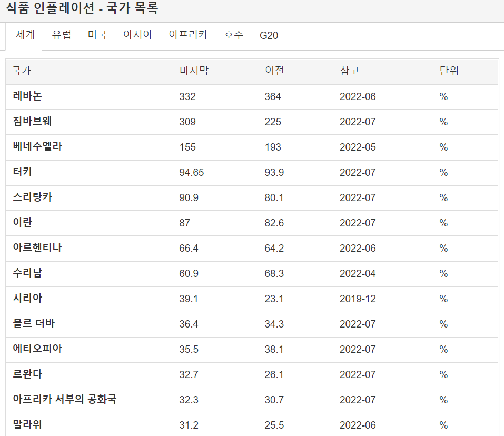Open the 레바논 country link
This screenshot has width=504, height=436.
pos(27,96)
